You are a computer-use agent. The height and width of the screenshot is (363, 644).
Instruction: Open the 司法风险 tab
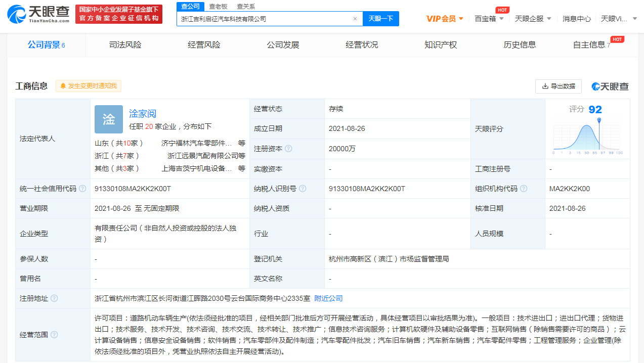[125, 45]
